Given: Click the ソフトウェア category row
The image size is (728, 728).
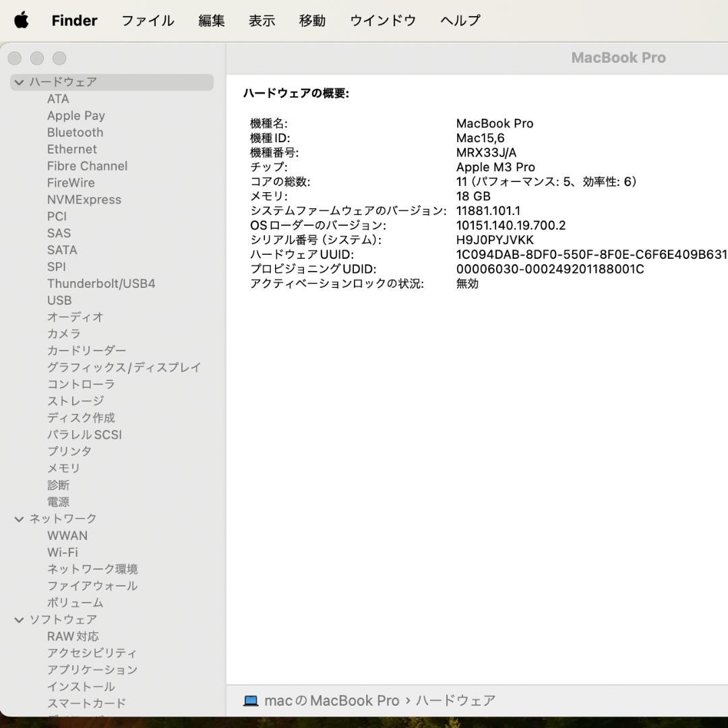Looking at the screenshot, I should (111, 619).
